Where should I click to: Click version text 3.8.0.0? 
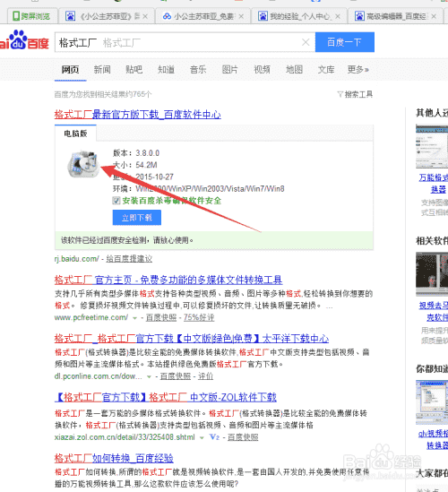pyautogui.click(x=148, y=153)
